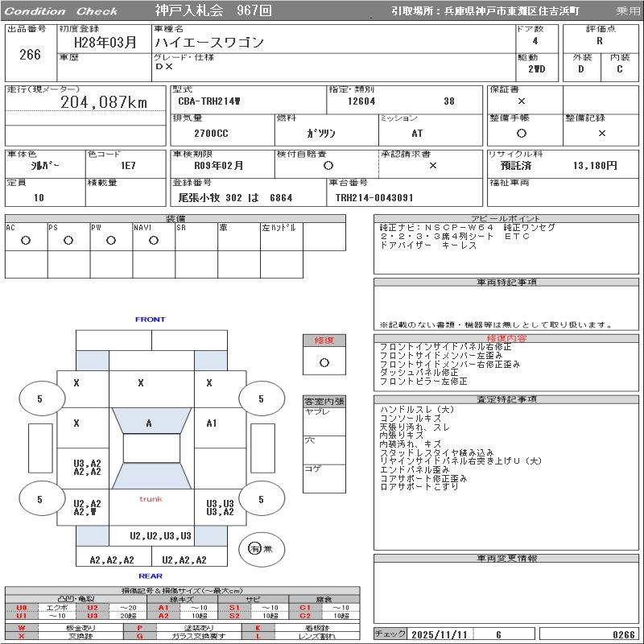Viewport: 644px width, 644px height.
Task: Click the front-left tire circle
Action: point(39,398)
